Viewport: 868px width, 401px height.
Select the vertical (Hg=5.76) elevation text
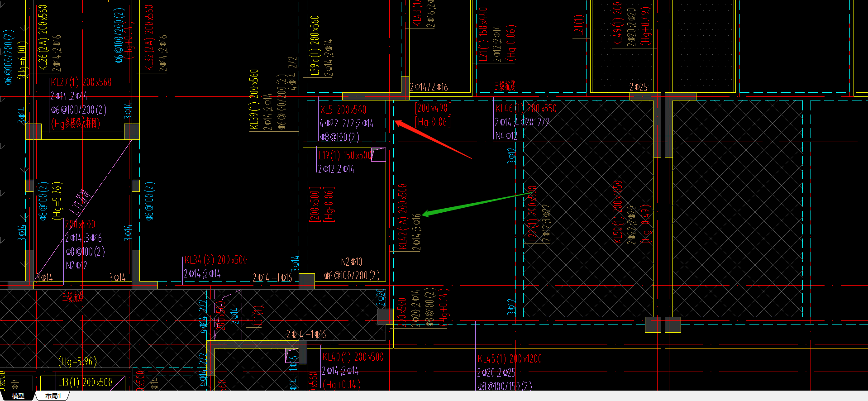57,201
